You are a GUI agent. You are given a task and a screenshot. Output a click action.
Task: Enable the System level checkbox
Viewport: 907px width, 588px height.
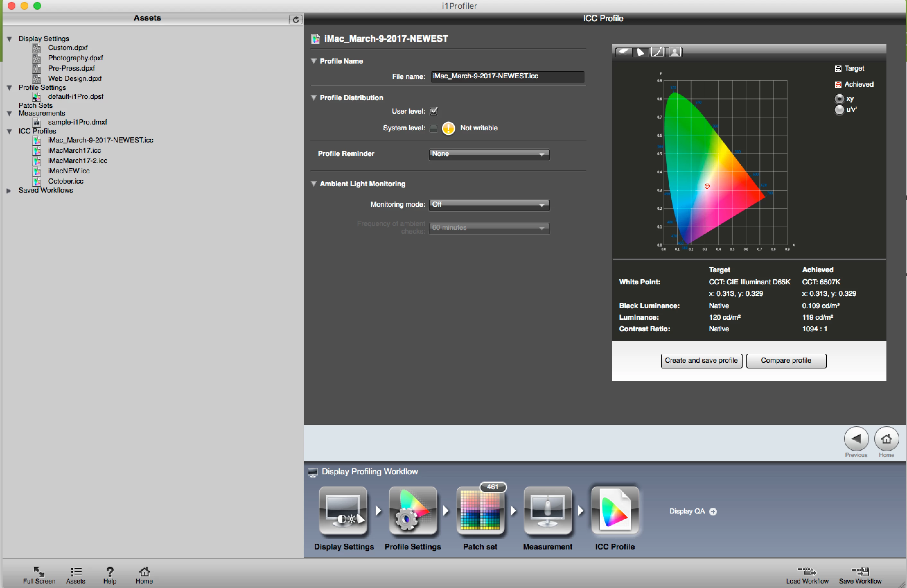(x=434, y=128)
